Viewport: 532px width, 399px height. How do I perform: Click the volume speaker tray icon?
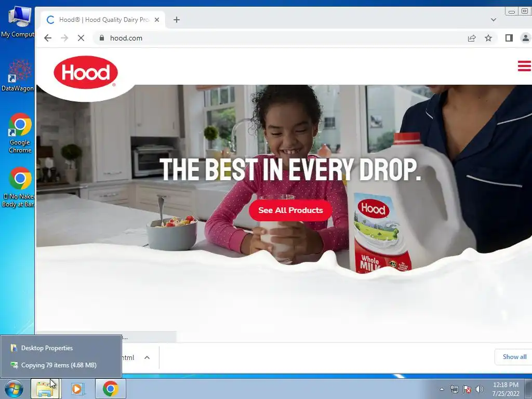point(480,389)
